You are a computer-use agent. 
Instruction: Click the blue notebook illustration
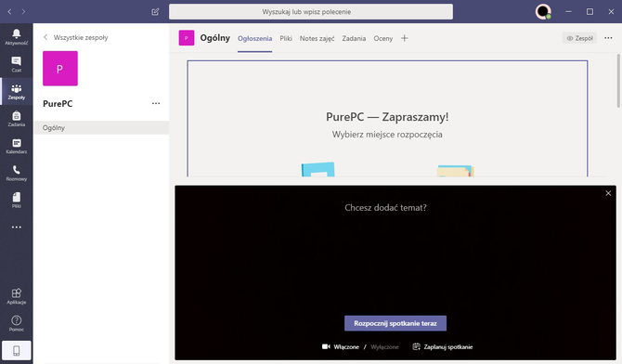(318, 170)
